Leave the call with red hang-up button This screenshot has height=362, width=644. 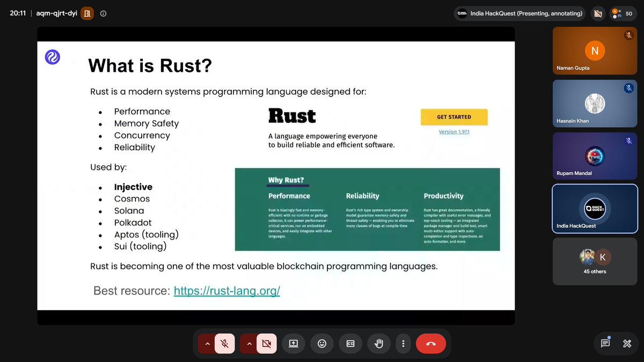coord(430,344)
